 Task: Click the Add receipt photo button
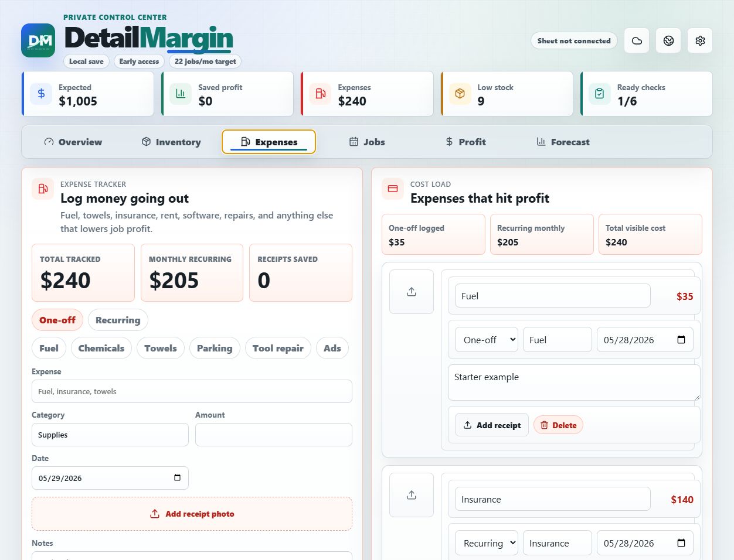192,514
